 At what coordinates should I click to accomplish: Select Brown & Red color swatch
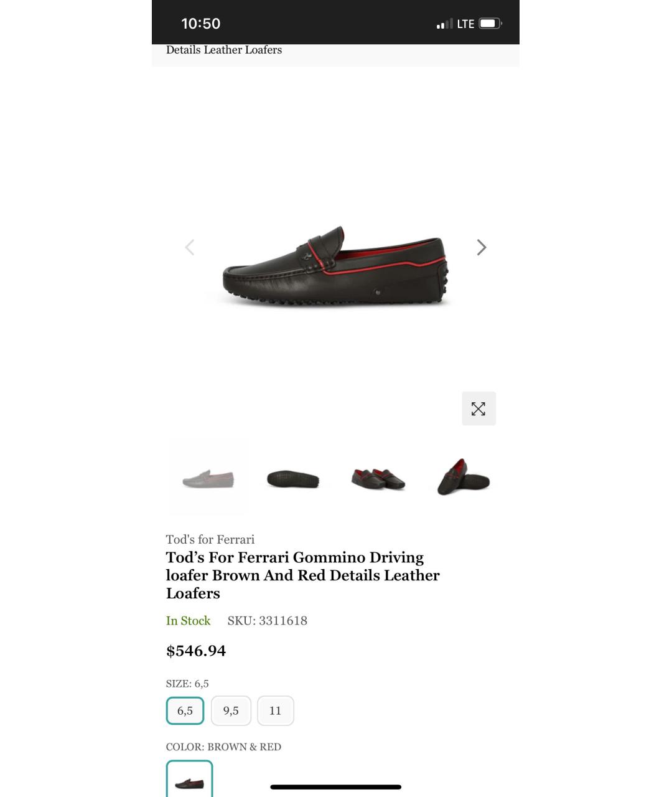(x=189, y=779)
